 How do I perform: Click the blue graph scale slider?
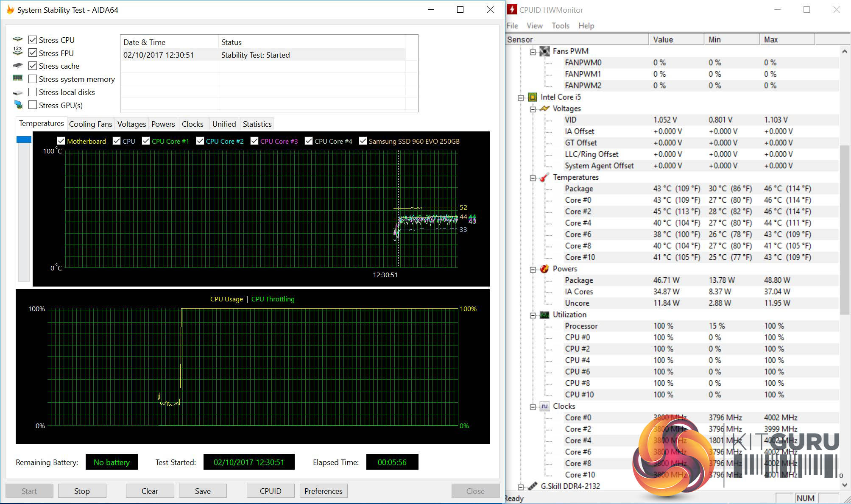[x=24, y=139]
